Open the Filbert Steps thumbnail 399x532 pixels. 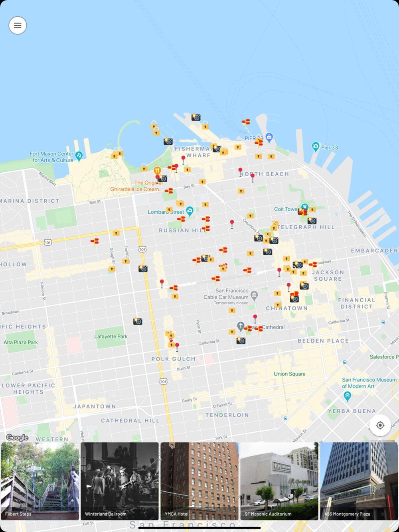pos(40,481)
